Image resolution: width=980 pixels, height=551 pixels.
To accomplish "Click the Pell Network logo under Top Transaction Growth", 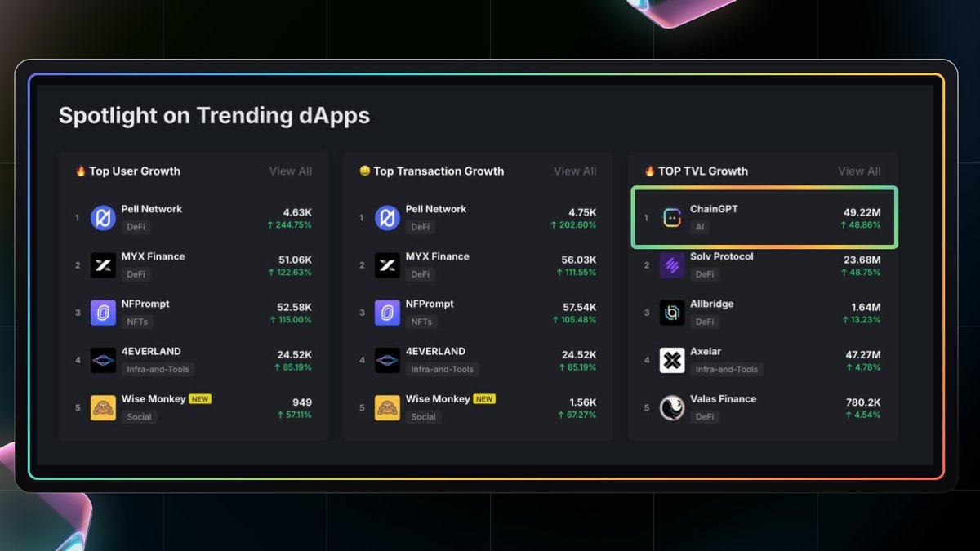I will tap(388, 218).
